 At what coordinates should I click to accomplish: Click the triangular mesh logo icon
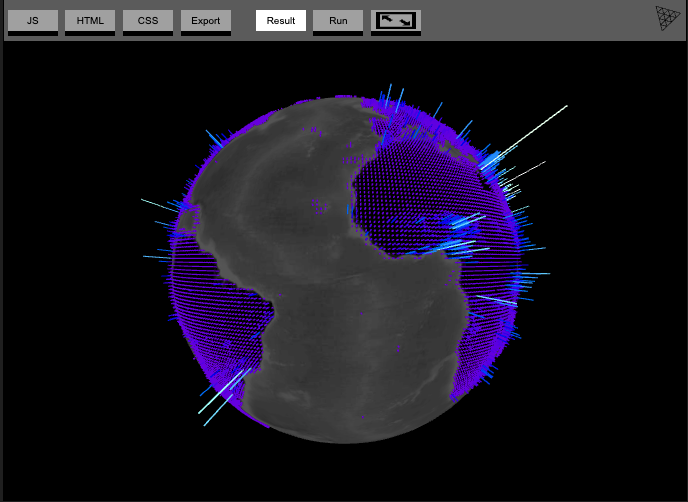pyautogui.click(x=668, y=18)
